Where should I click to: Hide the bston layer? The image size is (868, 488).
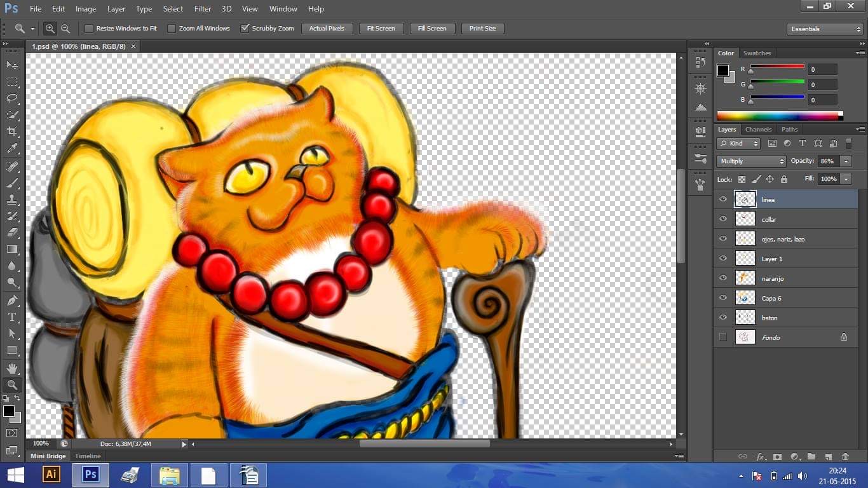(723, 318)
